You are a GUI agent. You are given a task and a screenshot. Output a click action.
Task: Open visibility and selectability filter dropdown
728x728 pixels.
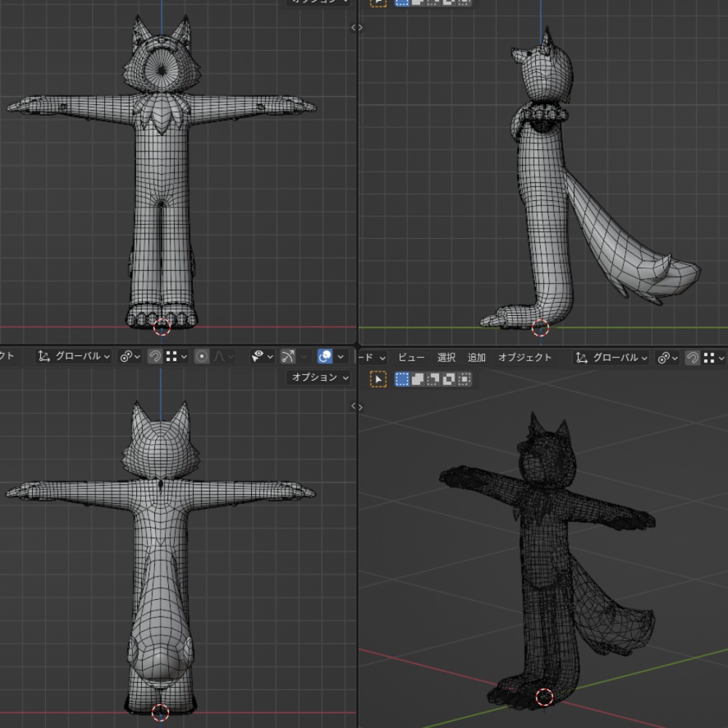pos(262,357)
